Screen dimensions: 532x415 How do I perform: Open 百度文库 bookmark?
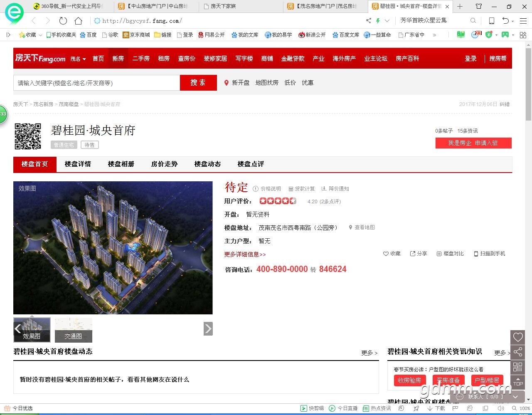pyautogui.click(x=346, y=35)
